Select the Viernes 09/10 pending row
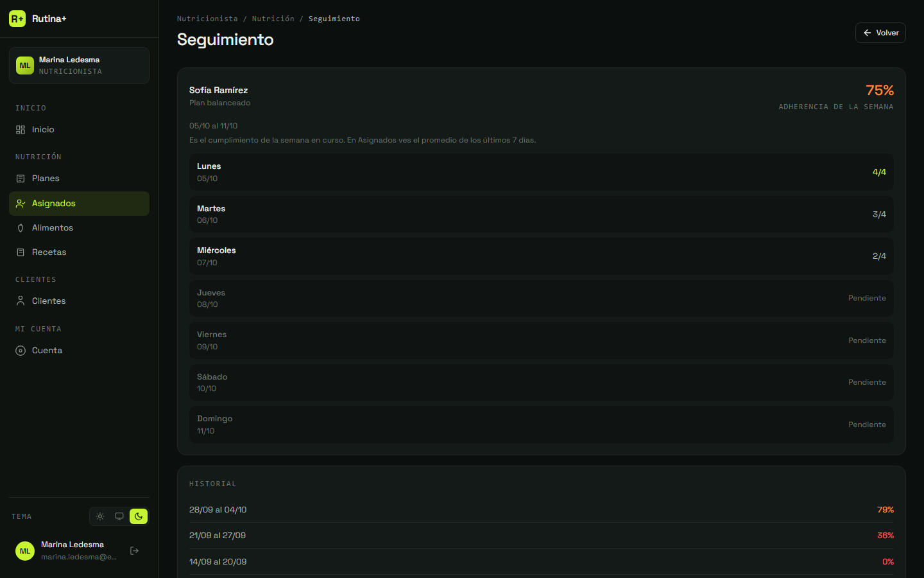 click(542, 340)
